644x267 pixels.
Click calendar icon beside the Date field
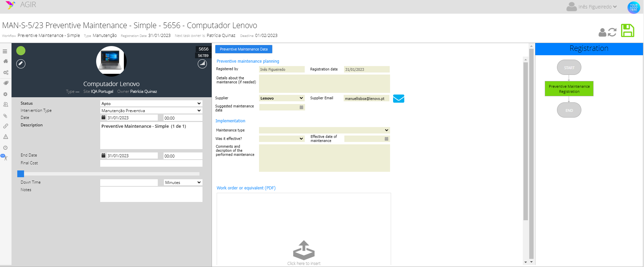click(104, 118)
